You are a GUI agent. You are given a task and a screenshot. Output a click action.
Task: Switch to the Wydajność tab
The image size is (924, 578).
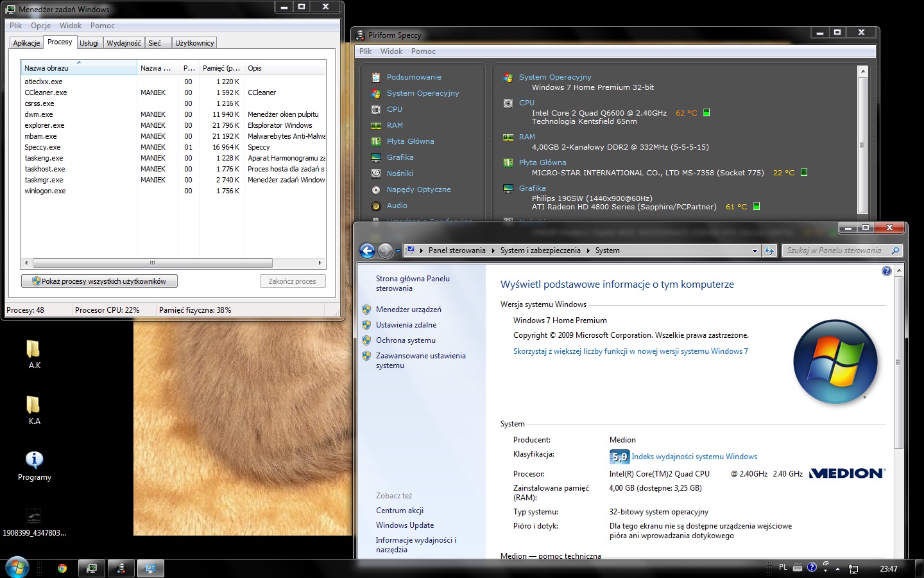(124, 43)
